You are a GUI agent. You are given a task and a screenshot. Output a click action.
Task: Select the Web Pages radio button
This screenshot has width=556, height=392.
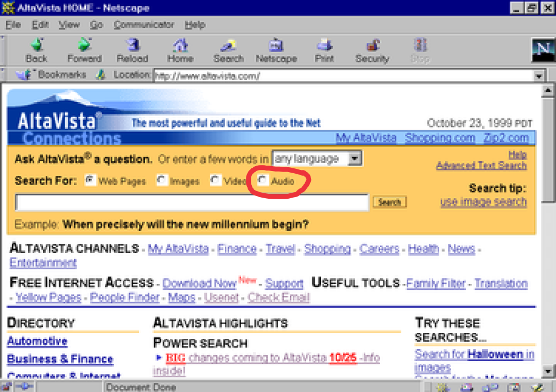point(90,180)
